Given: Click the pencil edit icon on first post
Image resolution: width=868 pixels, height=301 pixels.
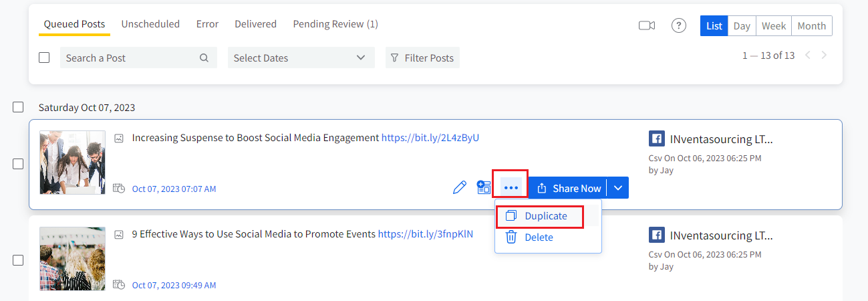Looking at the screenshot, I should [x=459, y=188].
